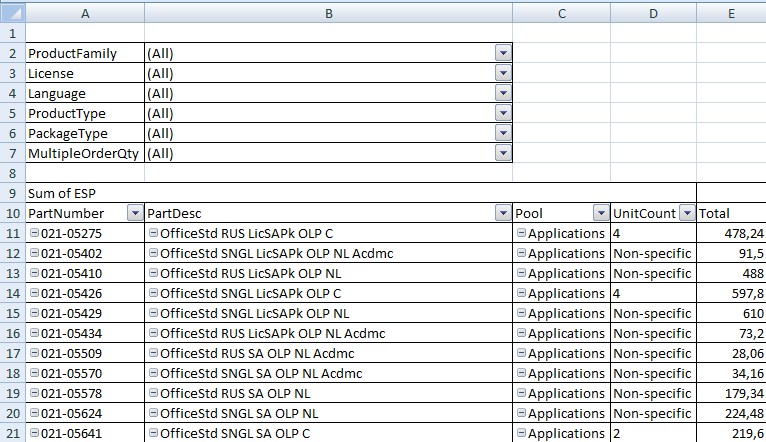Select column C header
The height and width of the screenshot is (442, 766).
click(x=561, y=13)
